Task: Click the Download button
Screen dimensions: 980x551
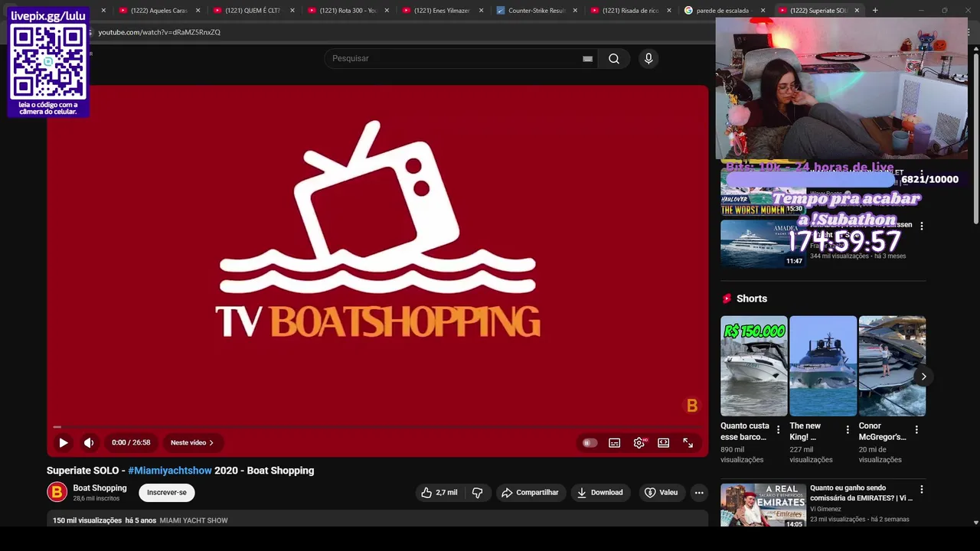Action: pyautogui.click(x=600, y=493)
